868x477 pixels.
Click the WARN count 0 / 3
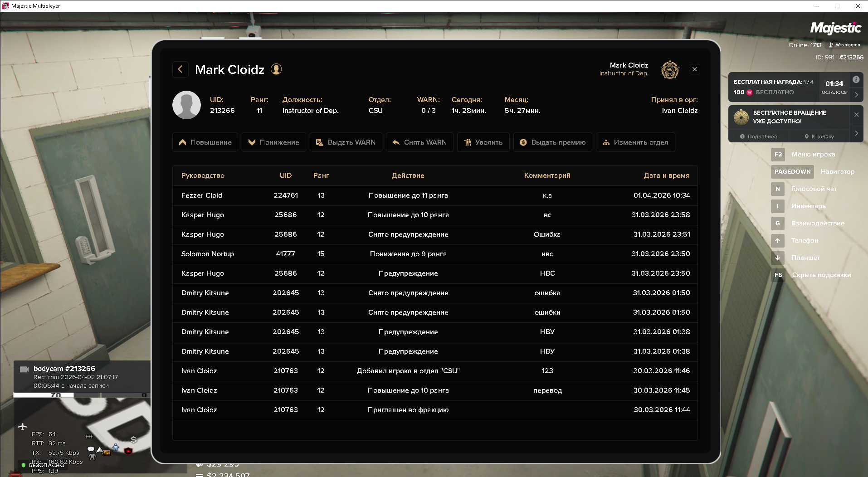click(x=428, y=111)
